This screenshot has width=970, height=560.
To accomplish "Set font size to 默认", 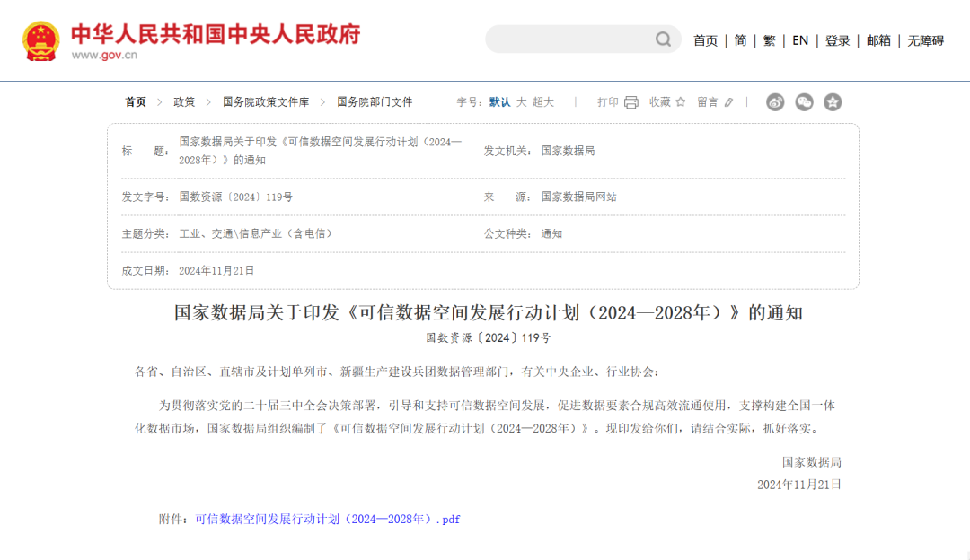I will [x=499, y=102].
